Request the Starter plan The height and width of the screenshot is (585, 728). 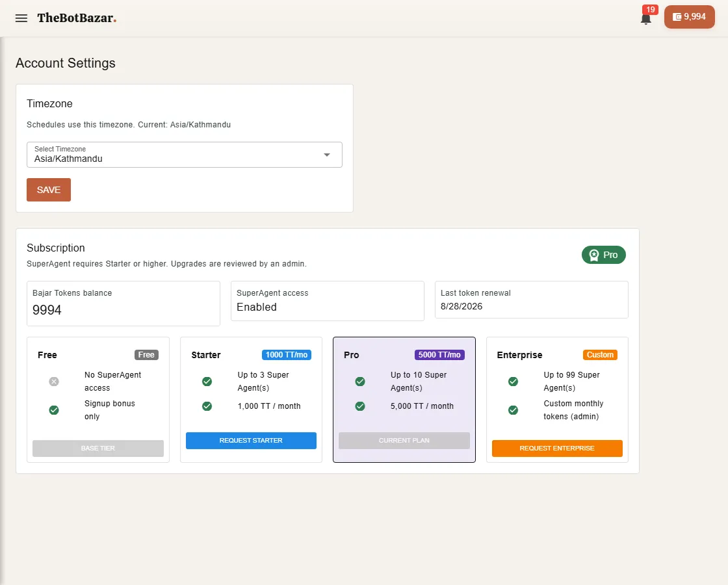(251, 441)
